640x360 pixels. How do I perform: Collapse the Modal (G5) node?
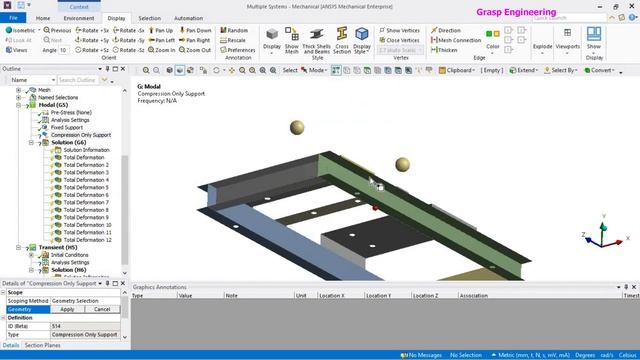click(x=18, y=105)
